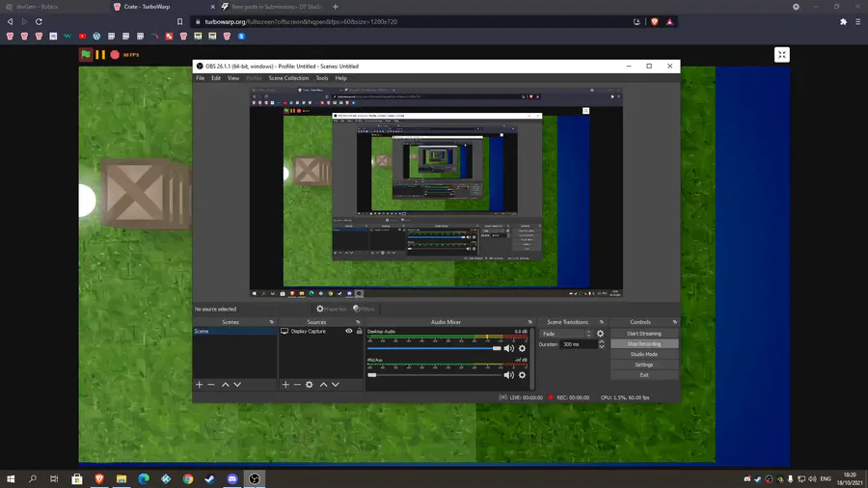Pop out the Scenes dock panel
Viewport: 868px width, 488px height.
coord(271,322)
